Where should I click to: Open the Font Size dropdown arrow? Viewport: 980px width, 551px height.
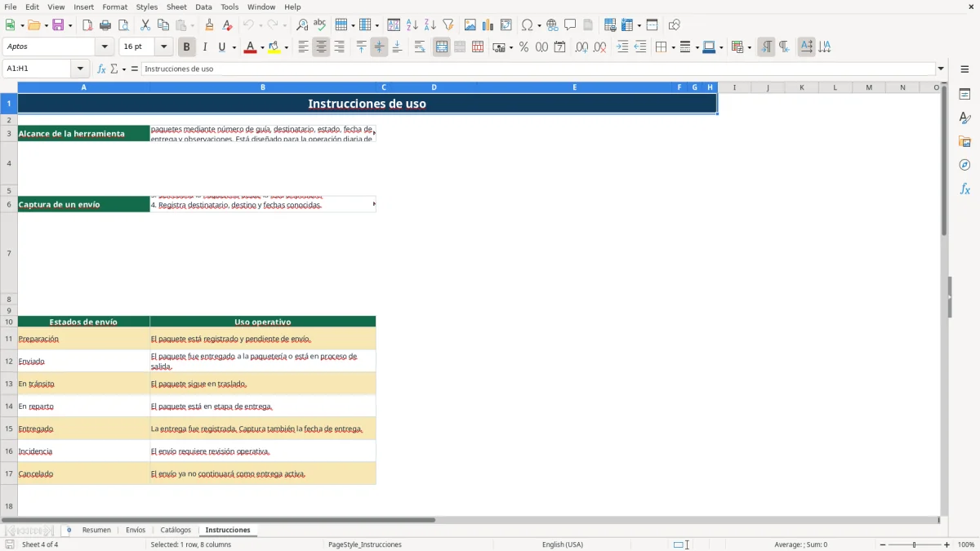[164, 47]
